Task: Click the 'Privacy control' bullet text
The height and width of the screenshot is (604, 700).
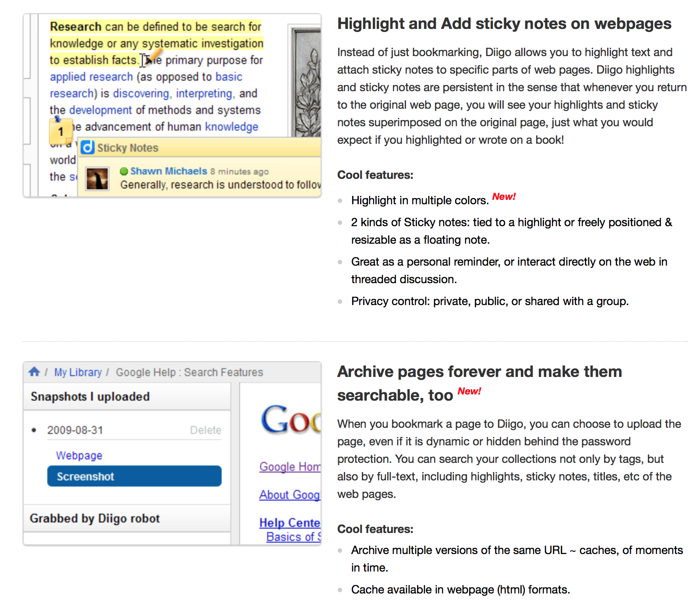Action: click(x=490, y=301)
